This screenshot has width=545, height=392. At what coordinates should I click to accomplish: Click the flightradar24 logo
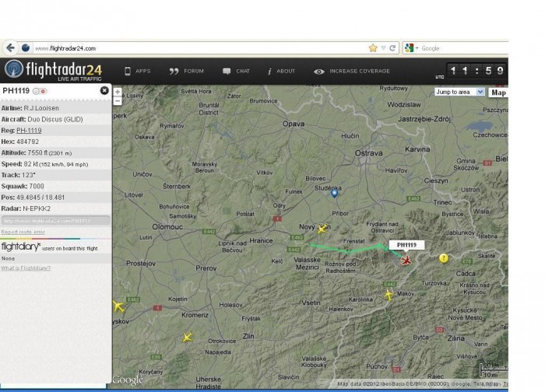pyautogui.click(x=54, y=71)
